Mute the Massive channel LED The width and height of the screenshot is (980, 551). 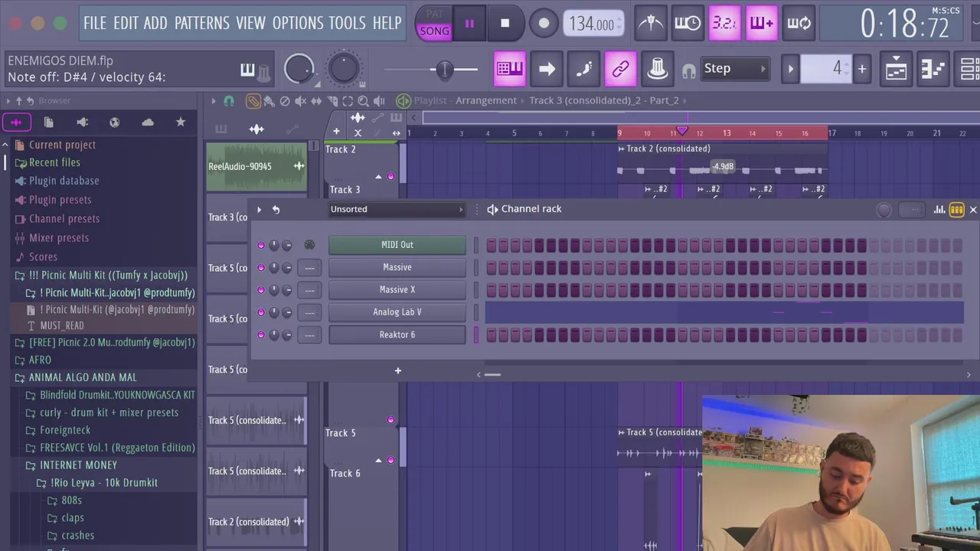pos(261,268)
